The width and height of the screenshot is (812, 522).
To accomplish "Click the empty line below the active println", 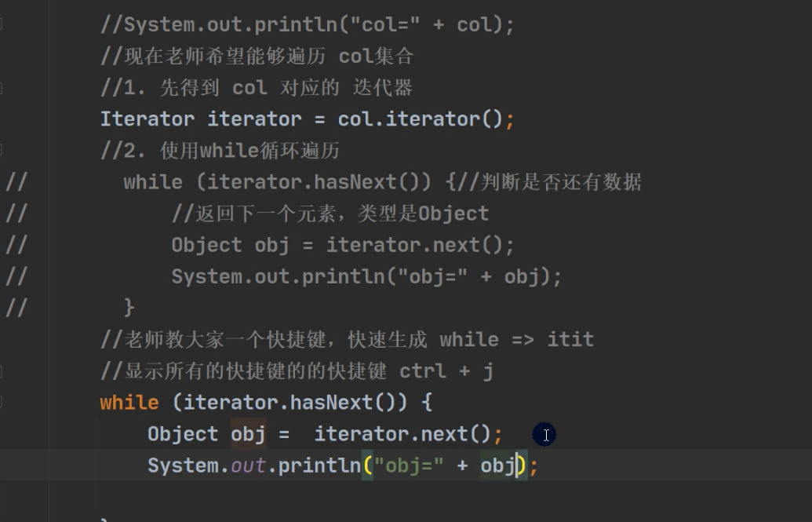I will click(x=314, y=496).
